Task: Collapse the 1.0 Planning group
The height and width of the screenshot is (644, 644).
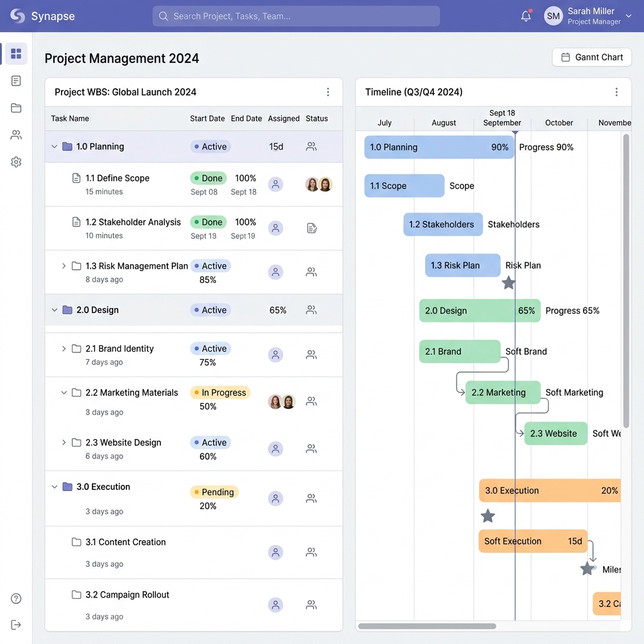Action: click(54, 147)
